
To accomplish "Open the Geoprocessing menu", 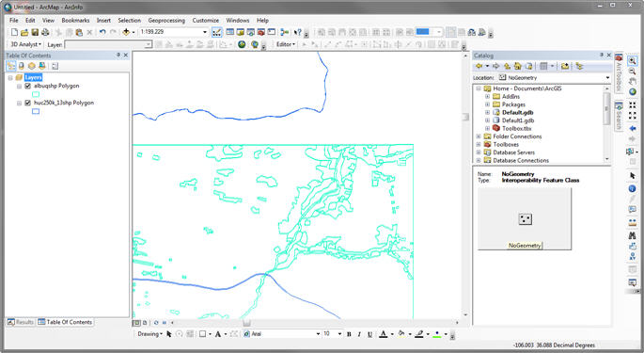I will (x=166, y=20).
